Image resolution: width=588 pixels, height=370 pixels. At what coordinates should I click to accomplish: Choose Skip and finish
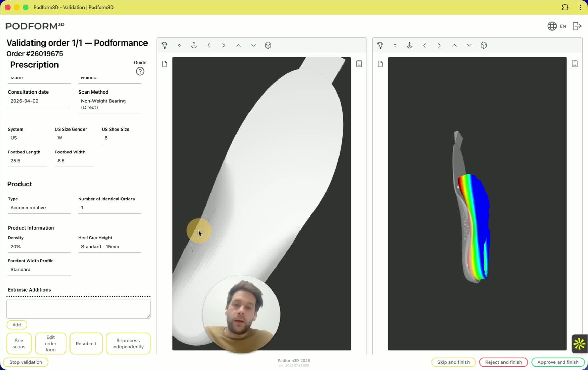[x=453, y=362]
